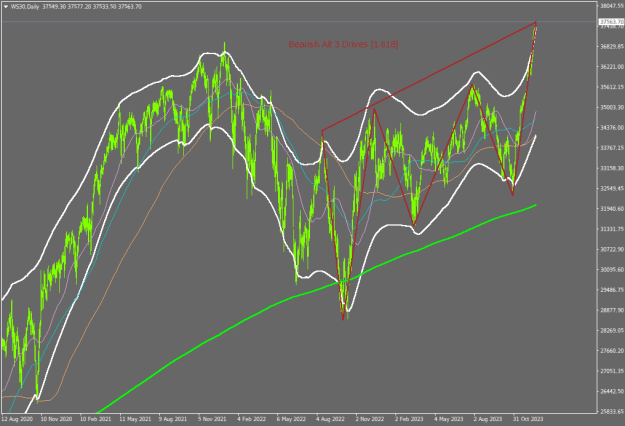Screen dimensions: 625x426
Task: Click the 11 May 2021 date label
Action: point(135,419)
